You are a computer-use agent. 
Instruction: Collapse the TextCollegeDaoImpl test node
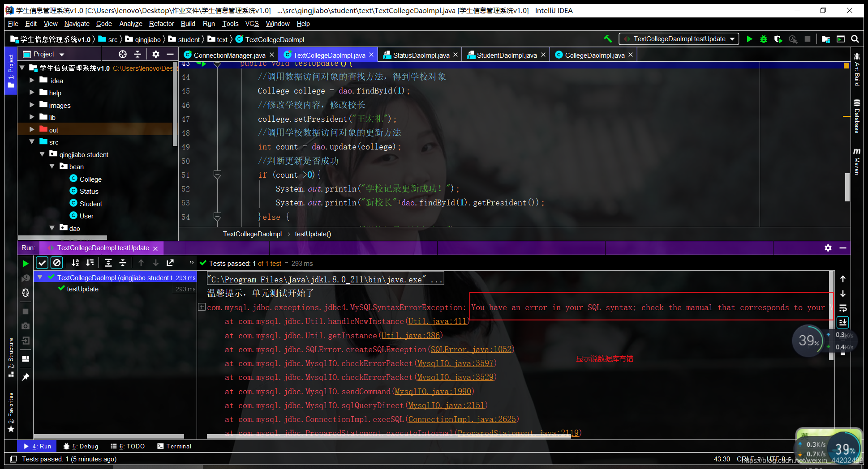[40, 277]
